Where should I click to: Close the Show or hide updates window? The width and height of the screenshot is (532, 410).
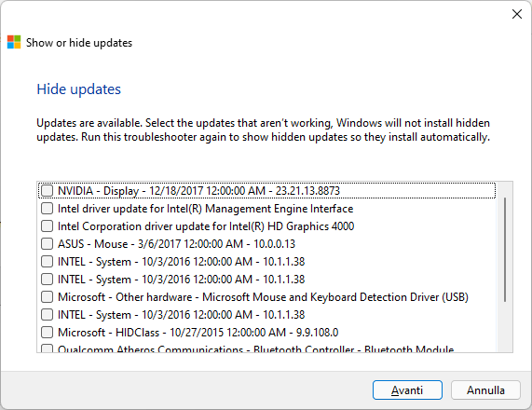coord(517,14)
